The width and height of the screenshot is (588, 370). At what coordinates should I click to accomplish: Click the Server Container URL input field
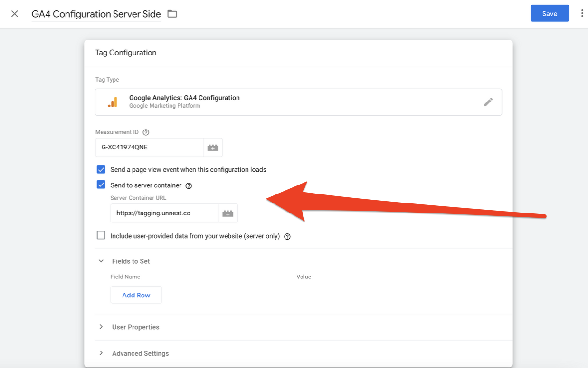coord(164,213)
